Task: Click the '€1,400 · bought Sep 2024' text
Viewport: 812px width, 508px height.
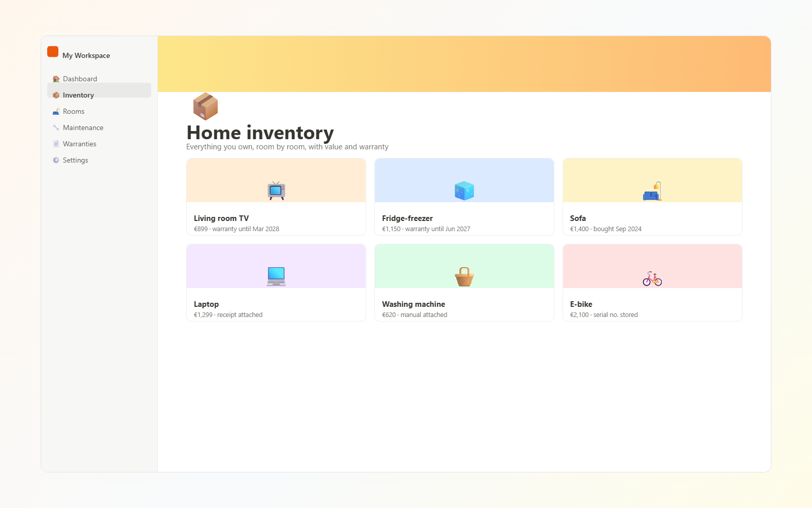Action: pos(606,229)
